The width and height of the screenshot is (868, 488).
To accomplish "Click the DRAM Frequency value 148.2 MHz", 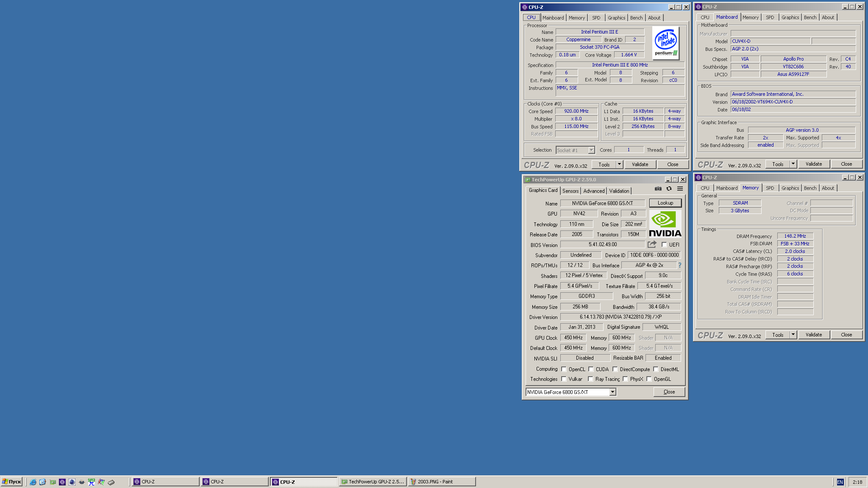I will pyautogui.click(x=795, y=236).
